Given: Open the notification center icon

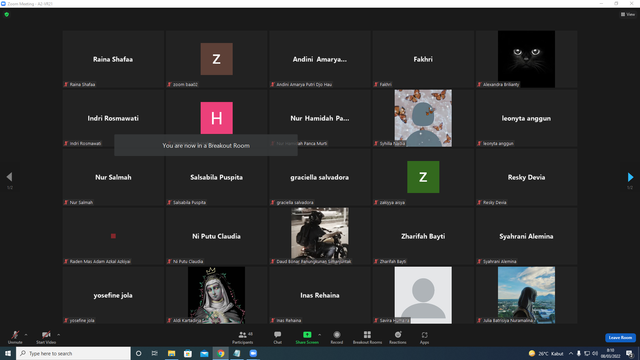Looking at the screenshot, I should point(630,353).
